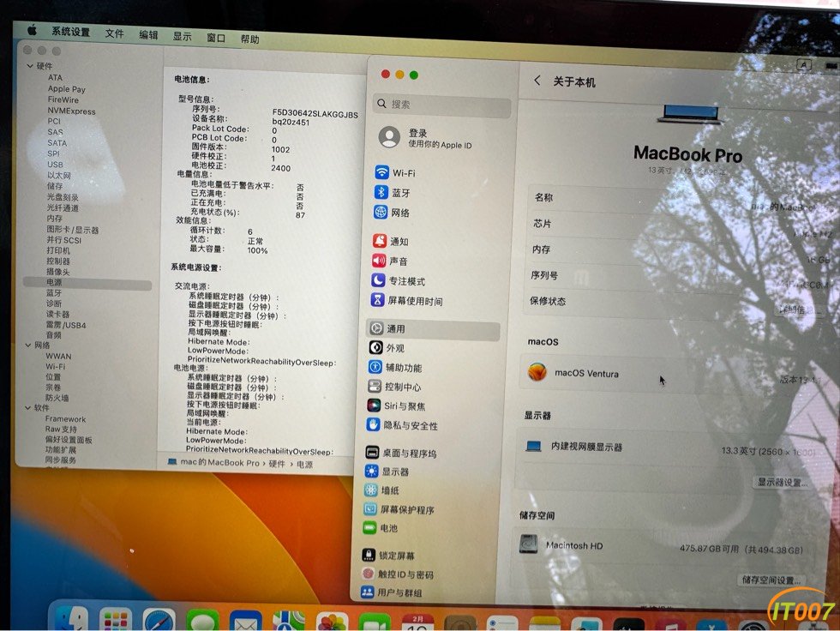Open Bluetooth (蓝牙) settings
The height and width of the screenshot is (631, 840).
393,193
